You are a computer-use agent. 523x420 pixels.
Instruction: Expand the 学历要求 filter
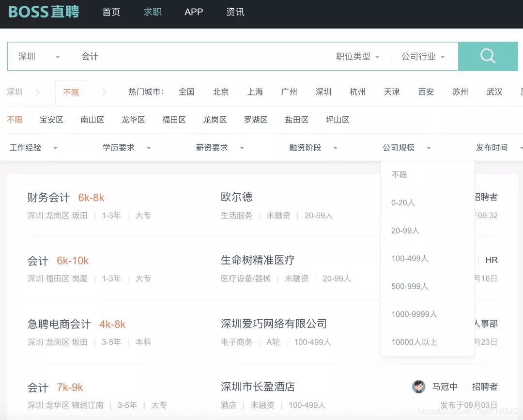pyautogui.click(x=126, y=147)
